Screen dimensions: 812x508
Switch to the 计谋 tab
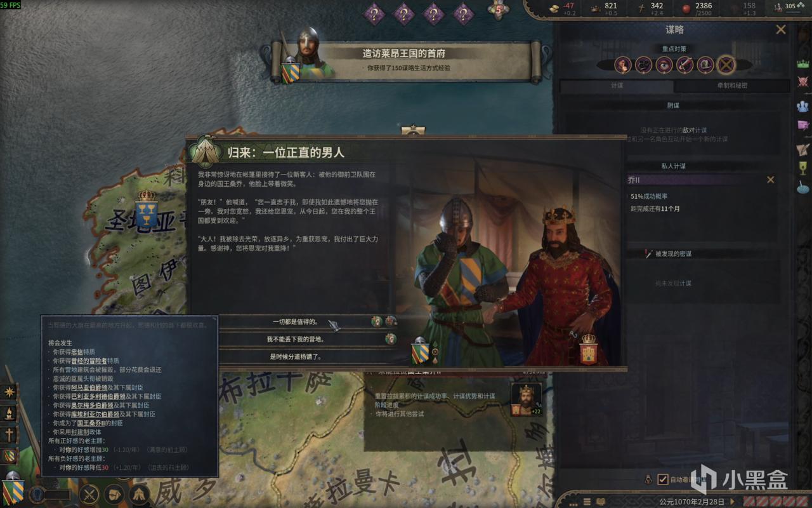[617, 86]
